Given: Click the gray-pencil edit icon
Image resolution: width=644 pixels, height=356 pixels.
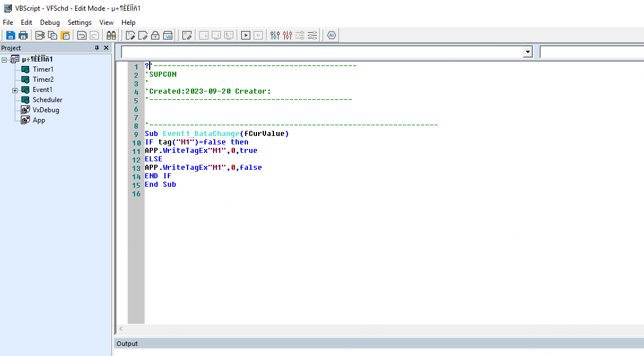Looking at the screenshot, I should tap(142, 36).
